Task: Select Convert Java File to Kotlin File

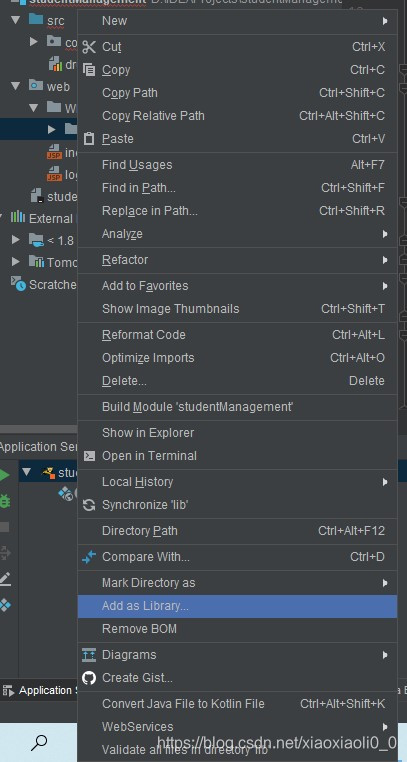Action: tap(237, 704)
